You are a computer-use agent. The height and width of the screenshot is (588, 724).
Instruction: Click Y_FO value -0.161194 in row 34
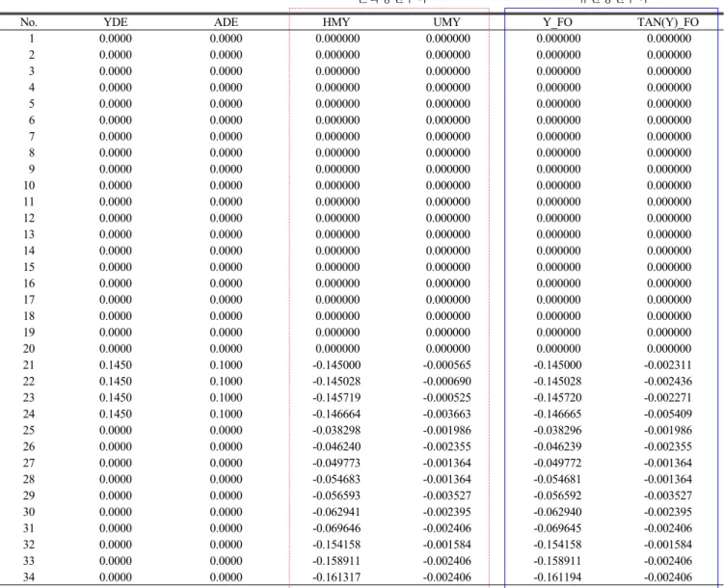(x=558, y=577)
